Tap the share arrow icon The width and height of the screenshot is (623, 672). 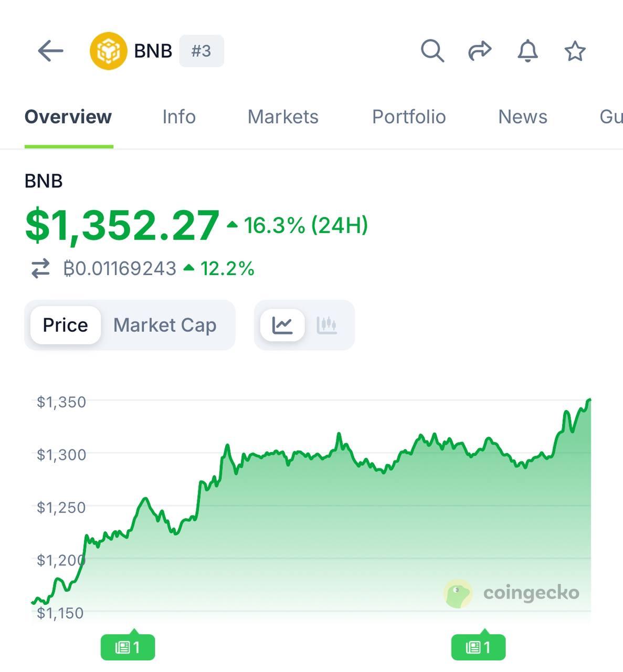click(x=480, y=51)
